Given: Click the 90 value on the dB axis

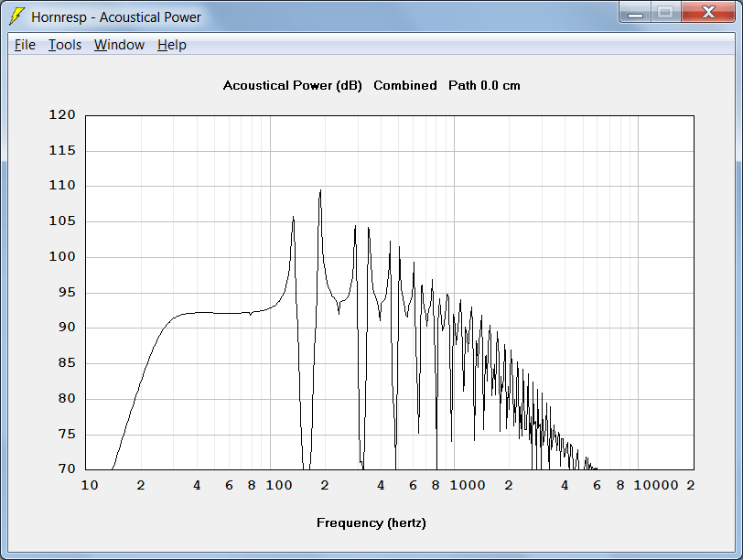Looking at the screenshot, I should pos(67,327).
